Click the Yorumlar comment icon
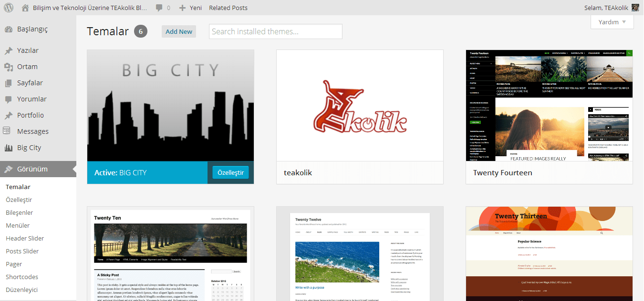This screenshot has height=301, width=644. pos(8,99)
